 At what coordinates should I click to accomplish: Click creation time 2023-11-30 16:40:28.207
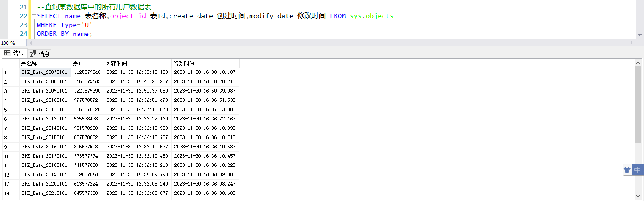pos(138,81)
